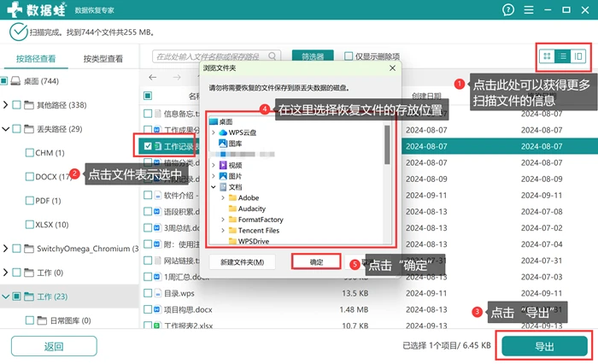Close the browse folder dialog
The width and height of the screenshot is (598, 364).
[392, 68]
